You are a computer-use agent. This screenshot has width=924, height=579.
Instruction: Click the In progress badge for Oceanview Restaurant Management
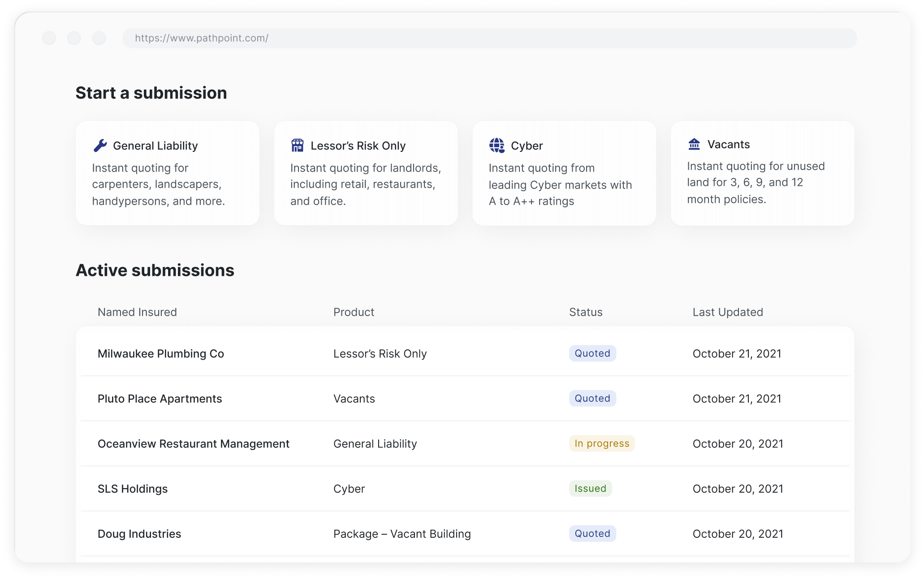(x=602, y=443)
